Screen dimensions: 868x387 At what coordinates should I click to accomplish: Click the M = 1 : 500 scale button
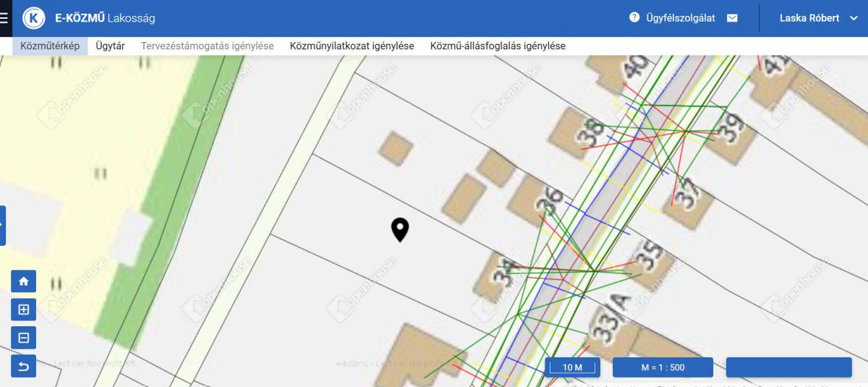tap(663, 367)
